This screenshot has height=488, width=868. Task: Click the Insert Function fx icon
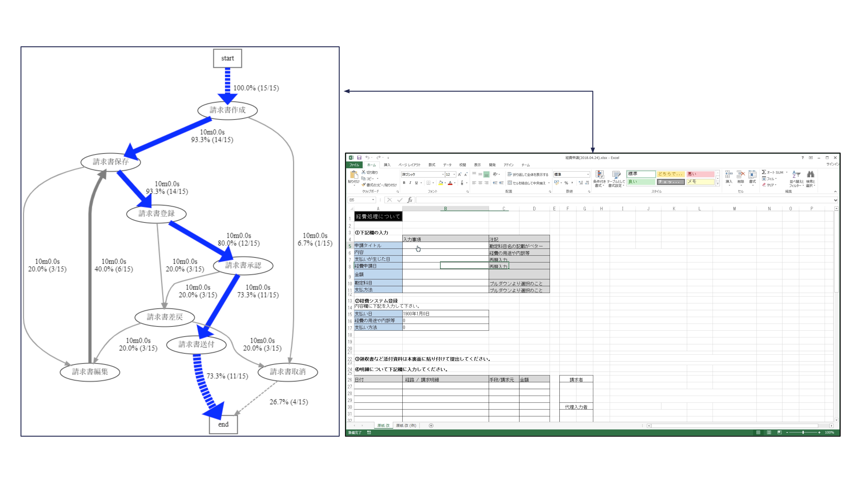coord(410,200)
